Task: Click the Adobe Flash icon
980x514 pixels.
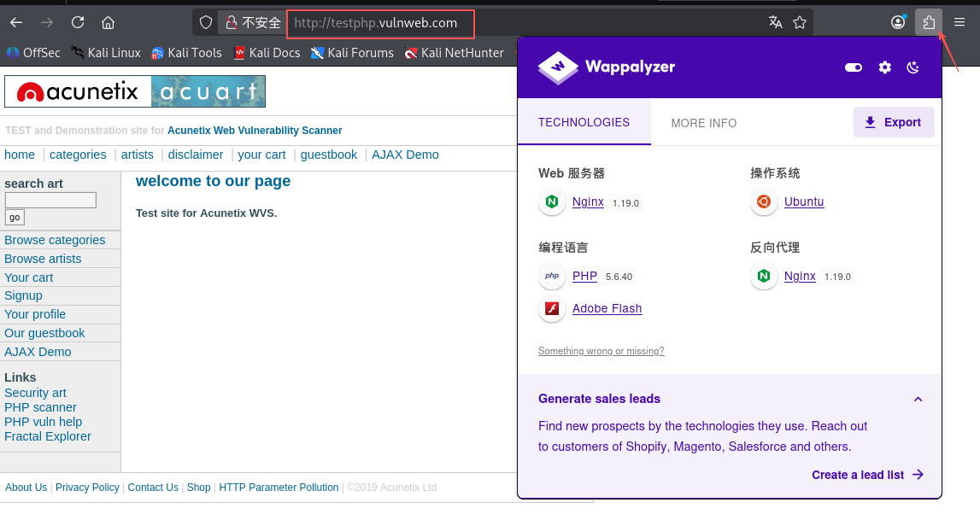Action: point(552,308)
